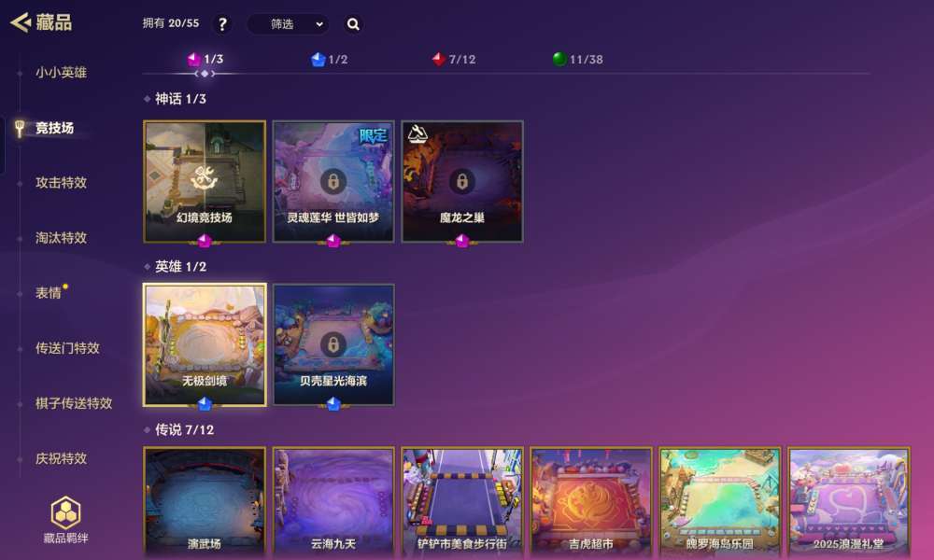Open 藏品羁绊 hexagon icon
Image resolution: width=934 pixels, height=560 pixels.
tap(65, 512)
